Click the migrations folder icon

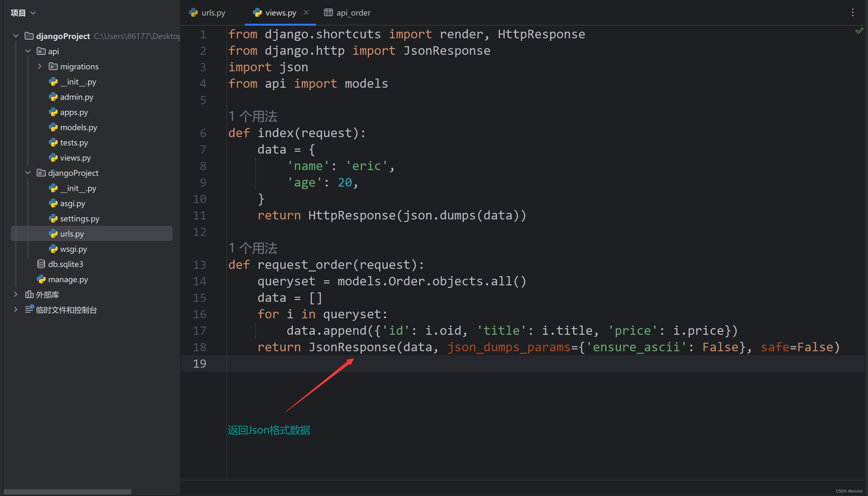53,66
